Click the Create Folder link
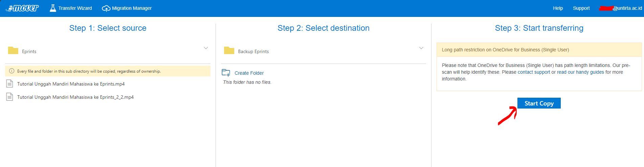Image resolution: width=644 pixels, height=167 pixels. pyautogui.click(x=249, y=73)
